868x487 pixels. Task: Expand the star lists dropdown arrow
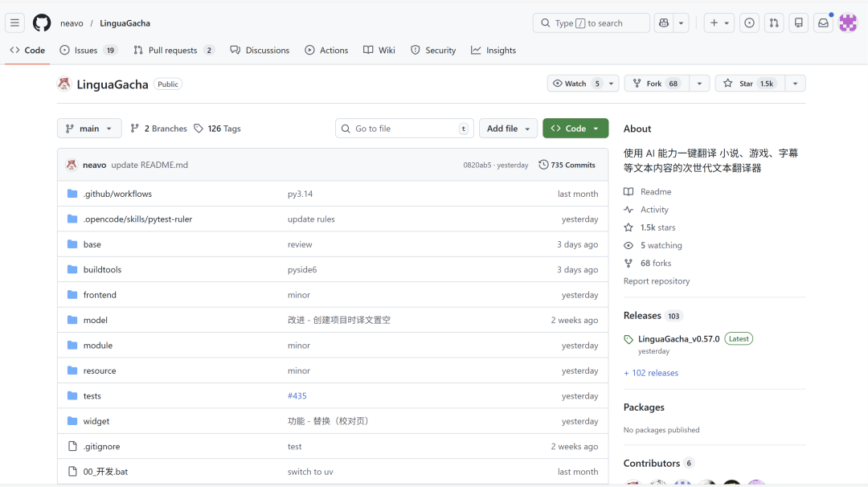point(795,84)
